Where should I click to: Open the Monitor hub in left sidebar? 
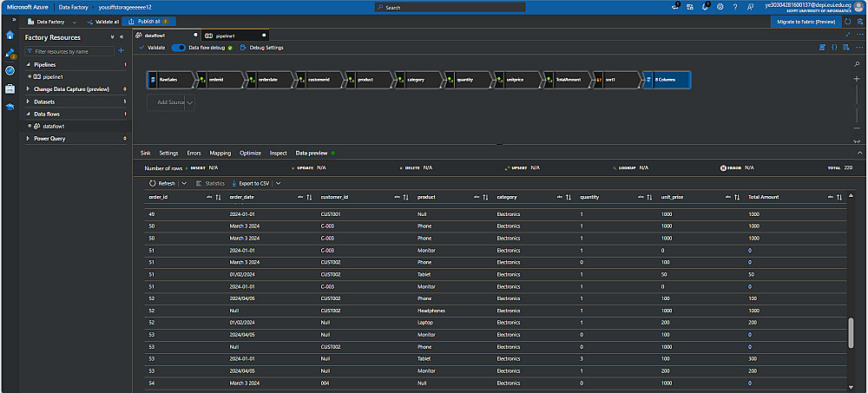[10, 70]
